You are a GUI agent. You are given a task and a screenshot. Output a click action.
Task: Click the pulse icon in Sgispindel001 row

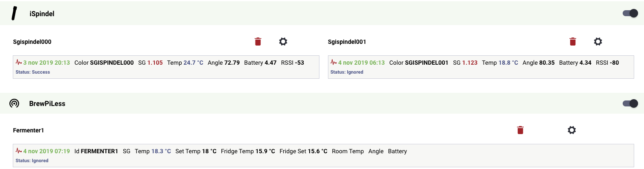pos(334,62)
